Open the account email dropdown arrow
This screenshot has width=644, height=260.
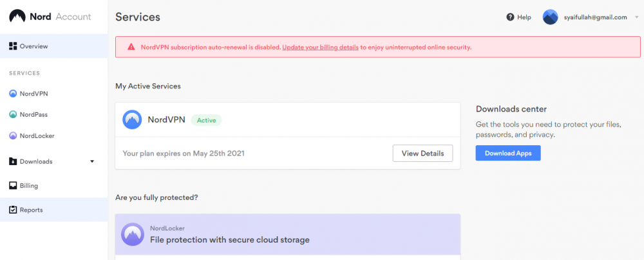click(636, 18)
